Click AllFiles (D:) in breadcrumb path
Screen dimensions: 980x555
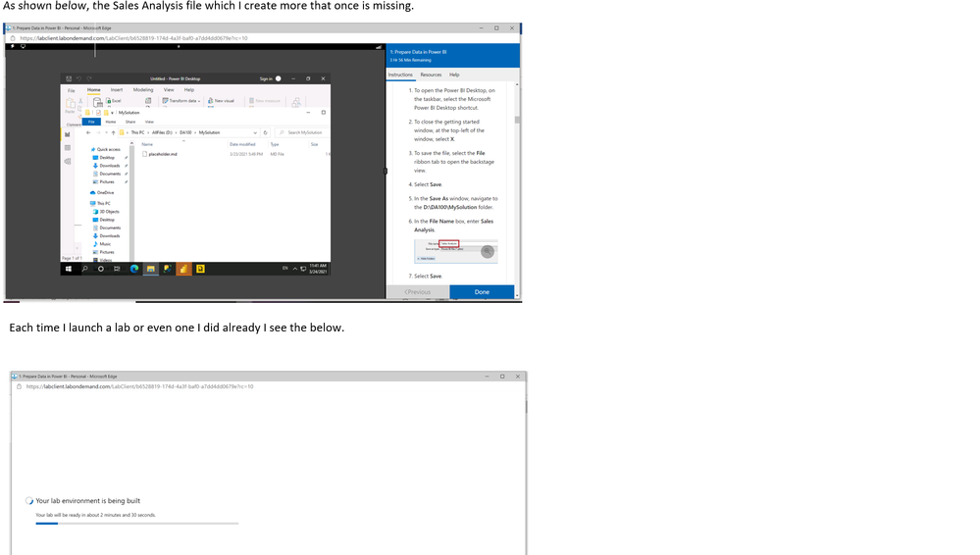pos(162,132)
